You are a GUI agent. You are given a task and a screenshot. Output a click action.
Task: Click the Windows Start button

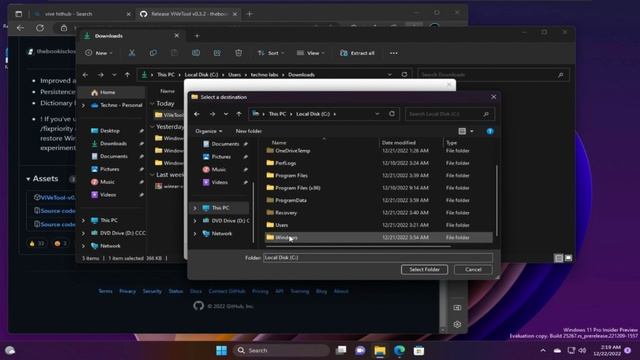click(222, 350)
